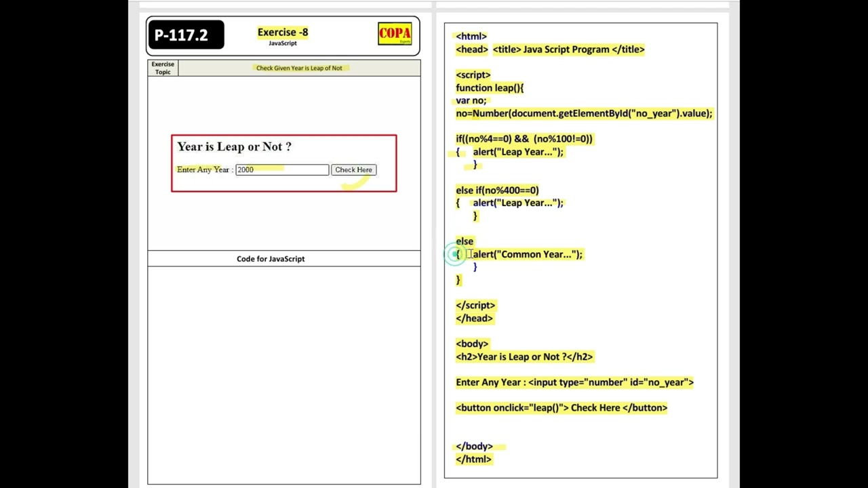868x488 pixels.
Task: Click the '<h2>Year is Leap or Not ?</h2>' line
Action: (x=524, y=357)
